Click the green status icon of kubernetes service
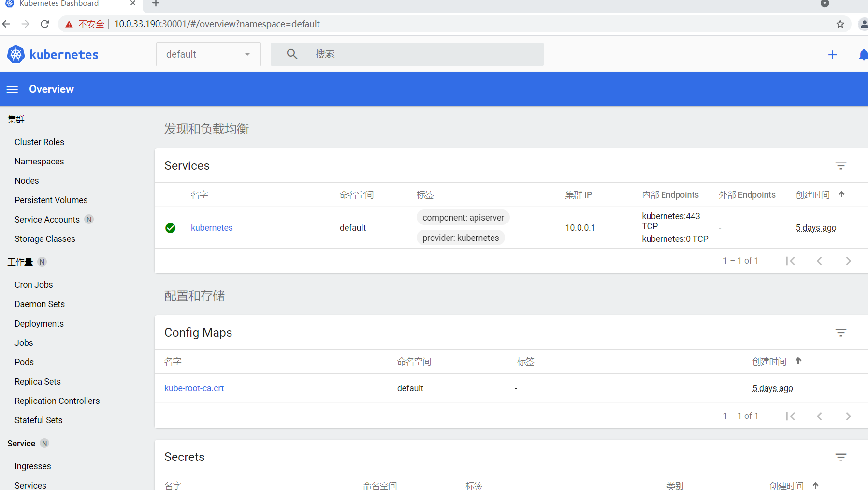 pos(171,228)
